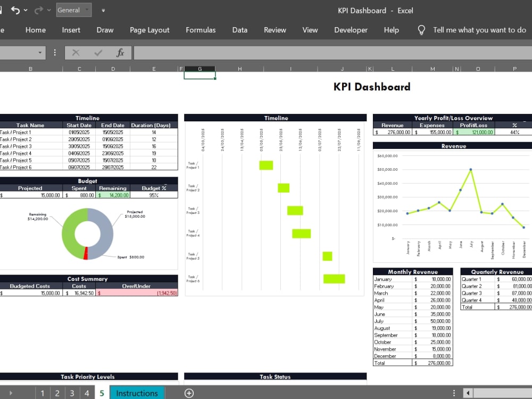The height and width of the screenshot is (399, 532).
Task: Select column G header
Action: point(199,69)
